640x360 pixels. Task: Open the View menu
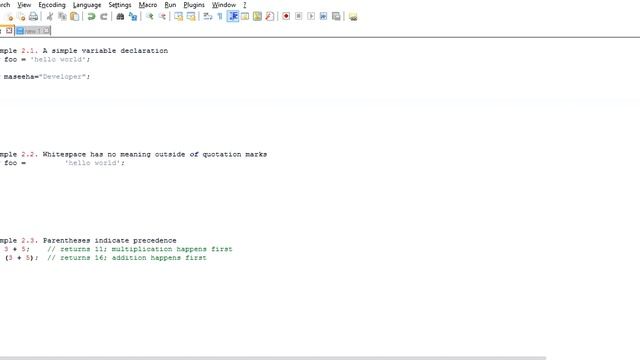click(24, 5)
